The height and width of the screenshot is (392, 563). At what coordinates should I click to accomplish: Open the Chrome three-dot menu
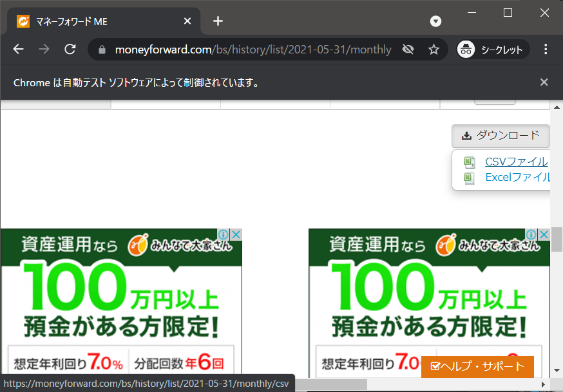[x=545, y=49]
